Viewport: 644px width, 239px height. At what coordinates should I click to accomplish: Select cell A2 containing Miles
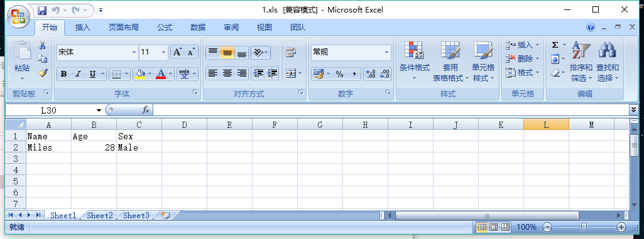click(48, 147)
